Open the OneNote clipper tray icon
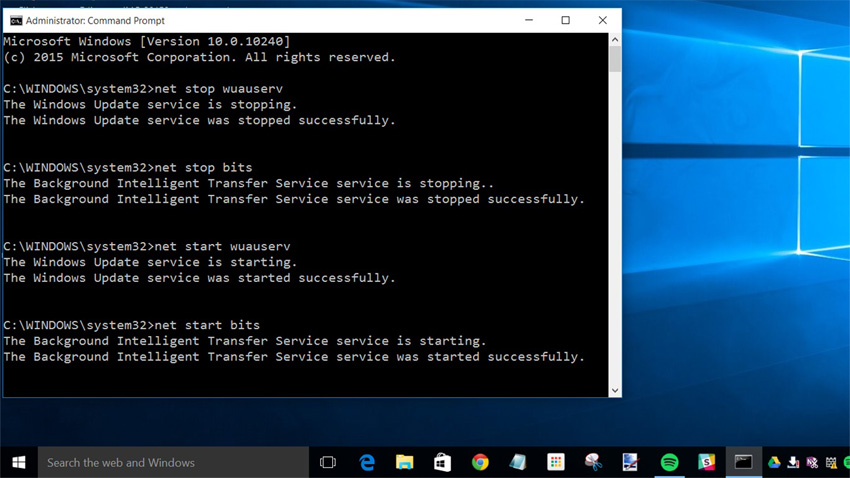850x478 pixels. [x=812, y=462]
